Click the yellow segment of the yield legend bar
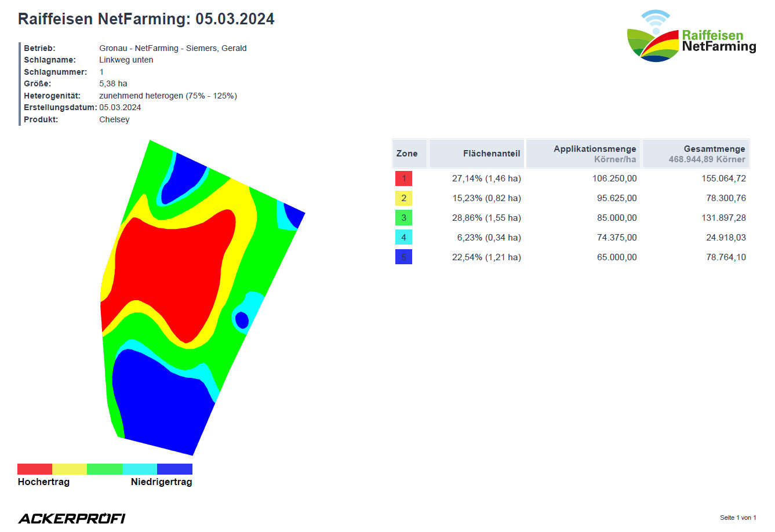775x532 pixels. (70, 469)
